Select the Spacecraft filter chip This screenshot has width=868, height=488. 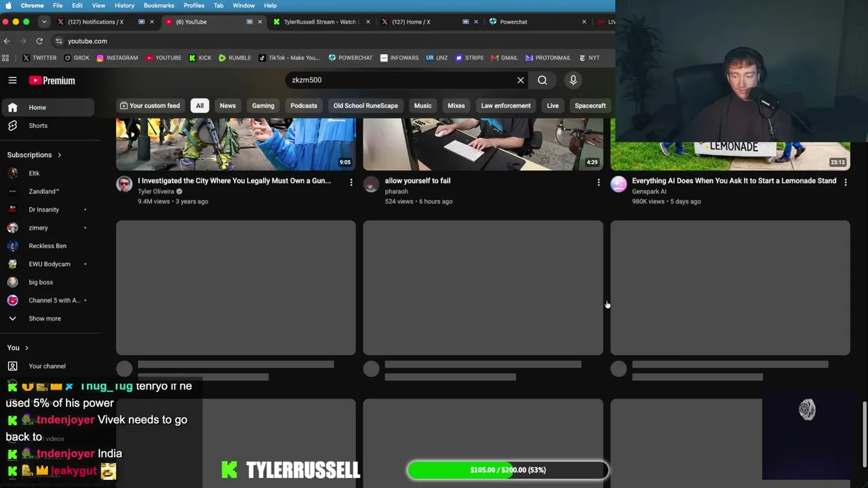590,106
